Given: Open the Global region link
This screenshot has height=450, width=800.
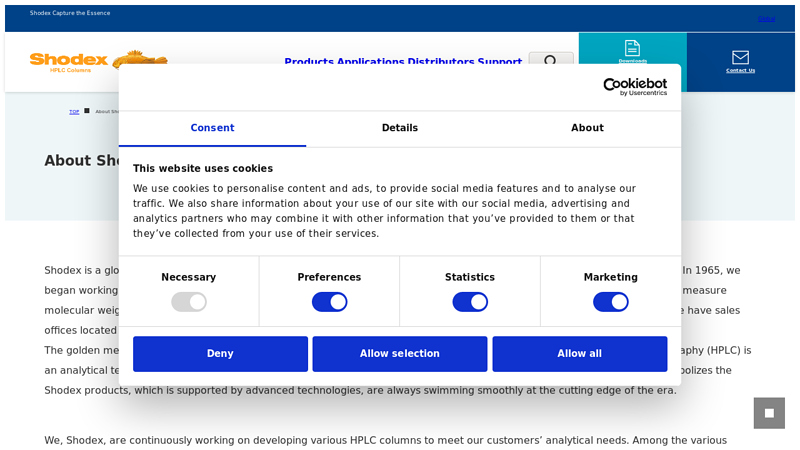Looking at the screenshot, I should pos(766,19).
